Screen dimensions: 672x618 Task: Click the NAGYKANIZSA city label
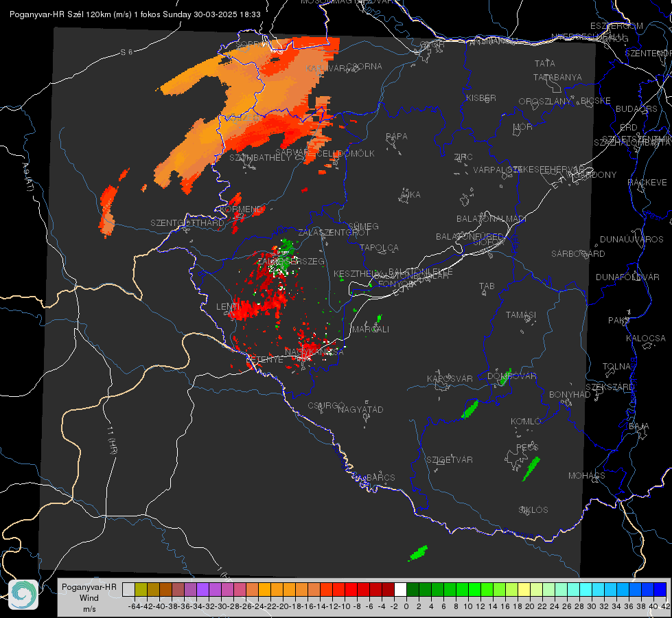coord(314,352)
